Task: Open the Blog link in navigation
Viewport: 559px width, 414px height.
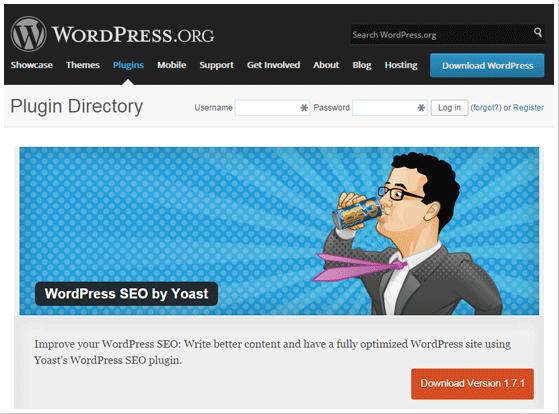Action: pyautogui.click(x=362, y=65)
